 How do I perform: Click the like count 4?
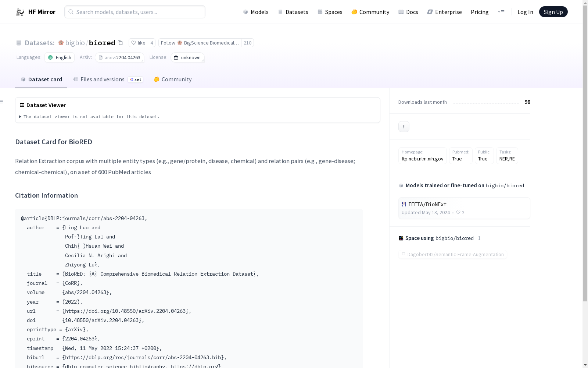click(151, 43)
